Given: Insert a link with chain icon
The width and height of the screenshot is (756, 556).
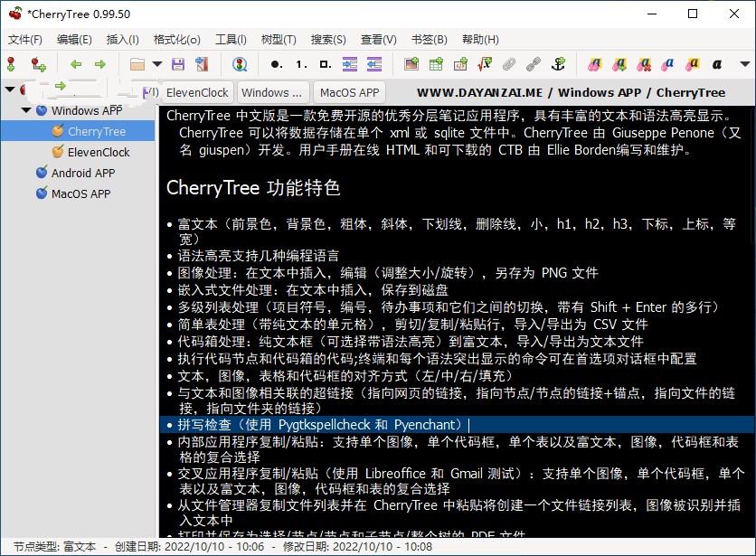Looking at the screenshot, I should coord(534,63).
